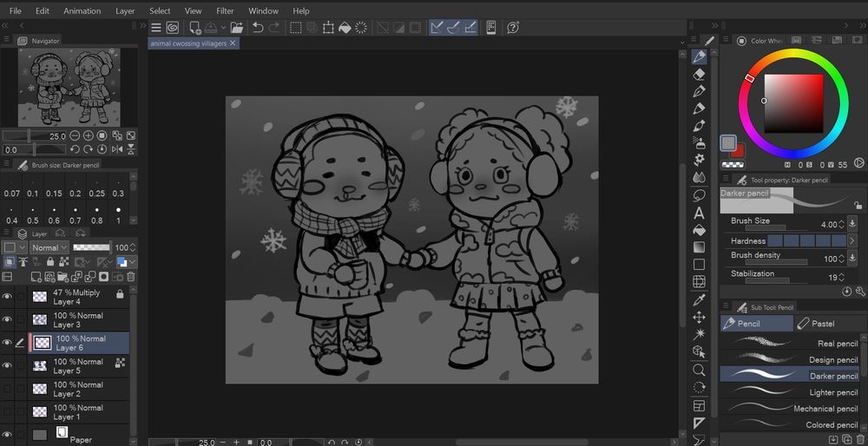This screenshot has width=868, height=446.
Task: Click the Scale/Rotate transform icon
Action: tap(328, 28)
